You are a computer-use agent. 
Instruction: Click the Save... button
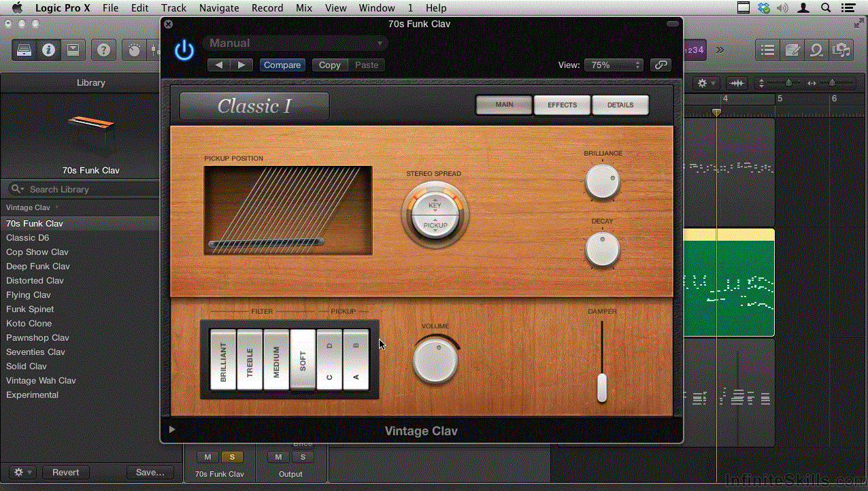(x=150, y=472)
